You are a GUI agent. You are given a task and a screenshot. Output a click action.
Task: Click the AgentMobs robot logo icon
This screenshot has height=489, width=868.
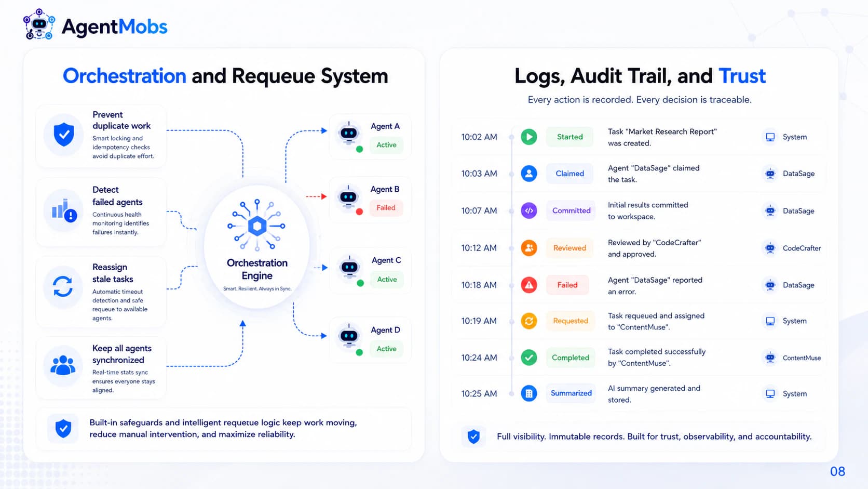[x=39, y=24]
